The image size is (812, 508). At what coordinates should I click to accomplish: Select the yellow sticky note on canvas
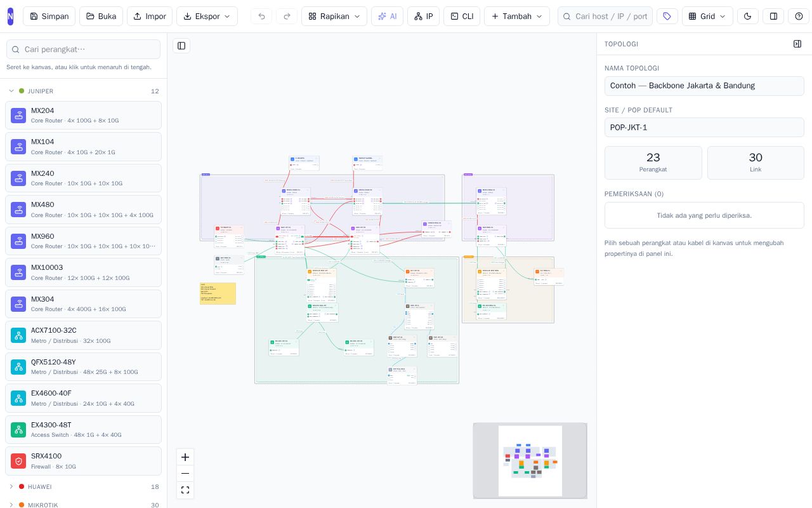(x=218, y=293)
